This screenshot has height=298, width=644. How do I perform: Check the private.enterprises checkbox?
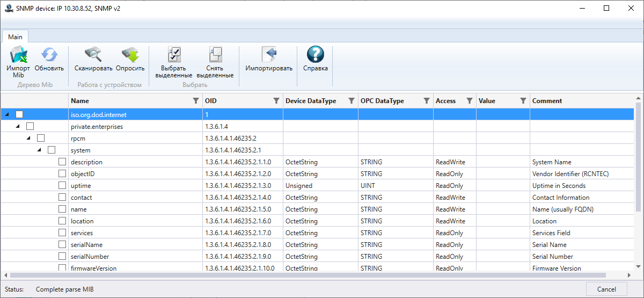(x=30, y=126)
